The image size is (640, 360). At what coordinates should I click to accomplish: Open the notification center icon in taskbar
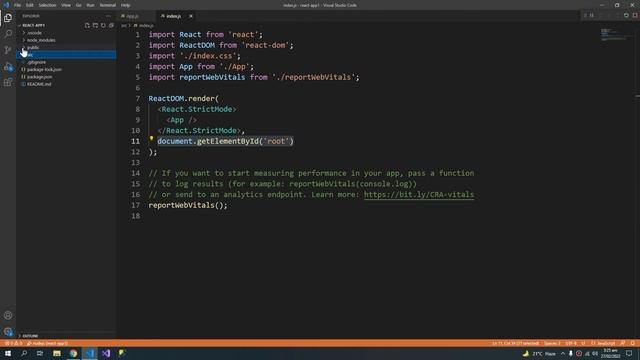pos(629,353)
